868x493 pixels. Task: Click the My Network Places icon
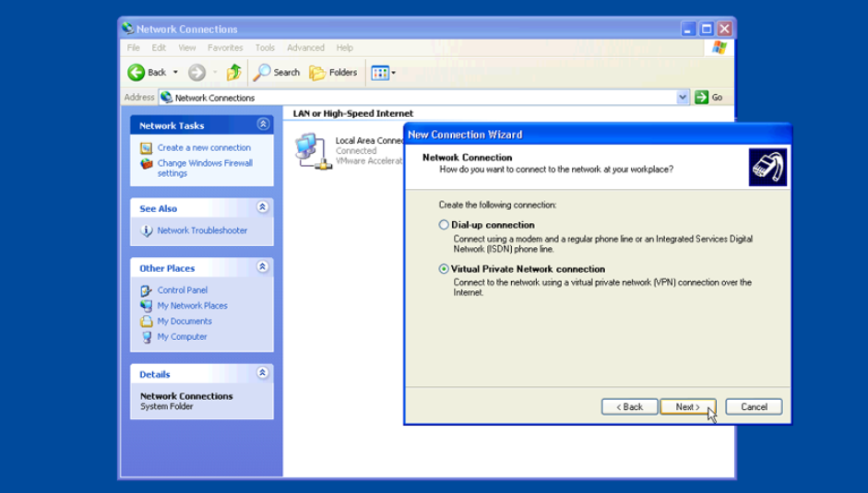[x=146, y=306]
